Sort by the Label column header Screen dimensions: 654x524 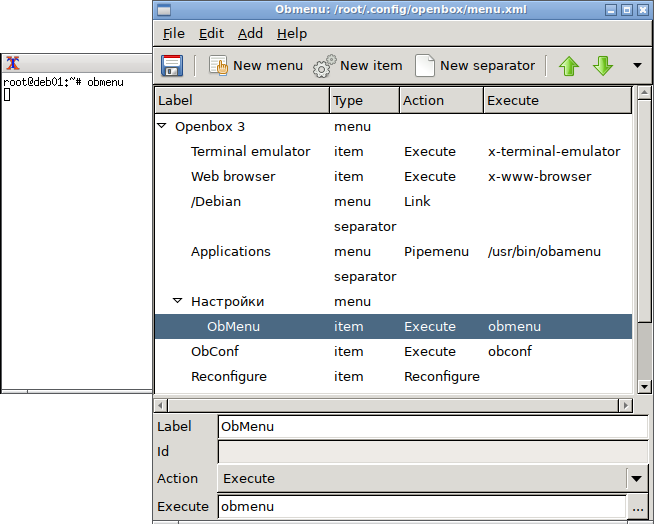point(242,100)
